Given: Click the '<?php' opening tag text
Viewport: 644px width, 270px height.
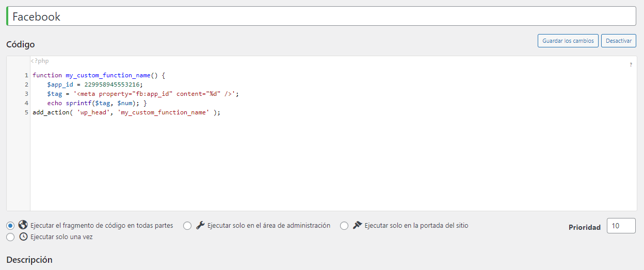Looking at the screenshot, I should 40,61.
